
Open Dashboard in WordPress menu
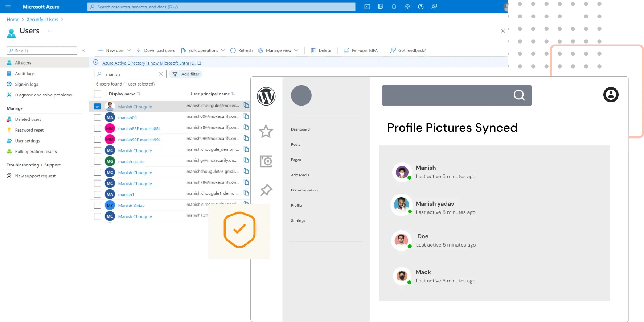click(x=300, y=129)
